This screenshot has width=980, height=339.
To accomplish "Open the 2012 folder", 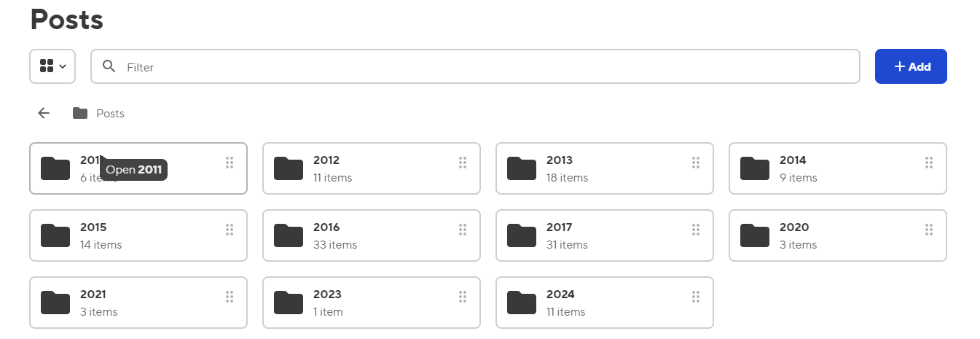I will 326,160.
